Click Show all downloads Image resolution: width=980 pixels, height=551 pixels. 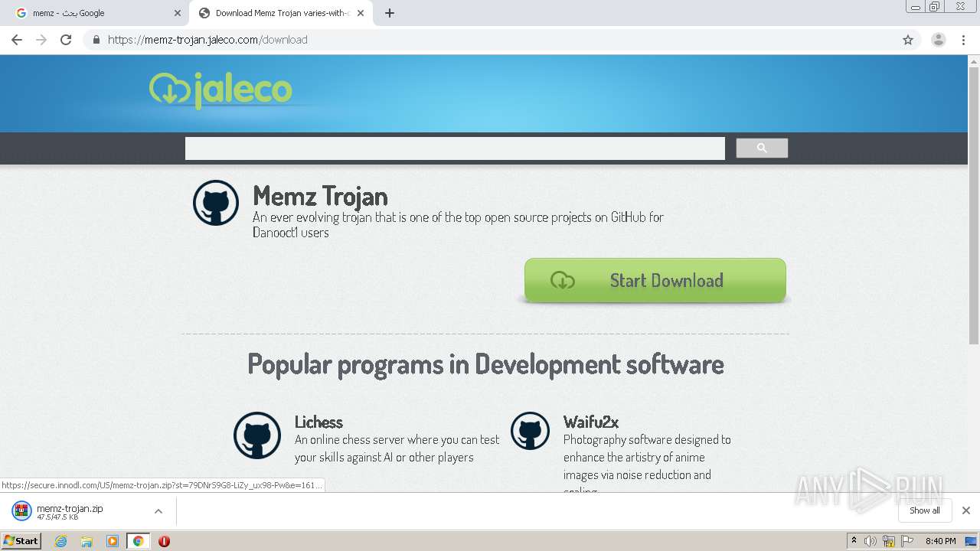coord(925,510)
